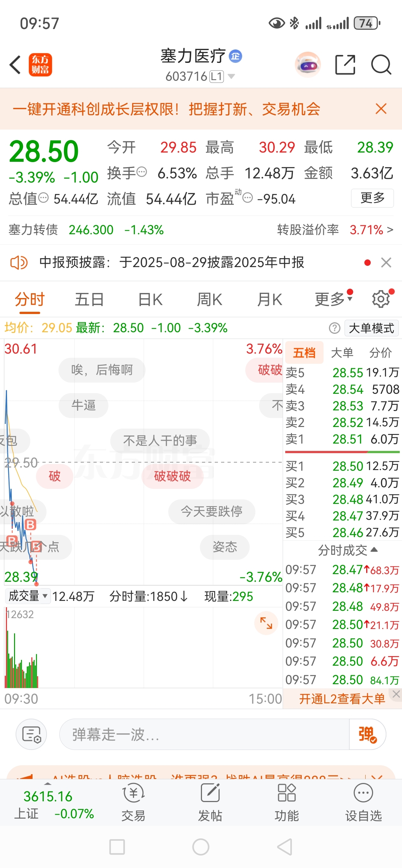The width and height of the screenshot is (402, 868).
Task: Click the trade row priced 28.47 with 68.3万
Action: point(342,570)
